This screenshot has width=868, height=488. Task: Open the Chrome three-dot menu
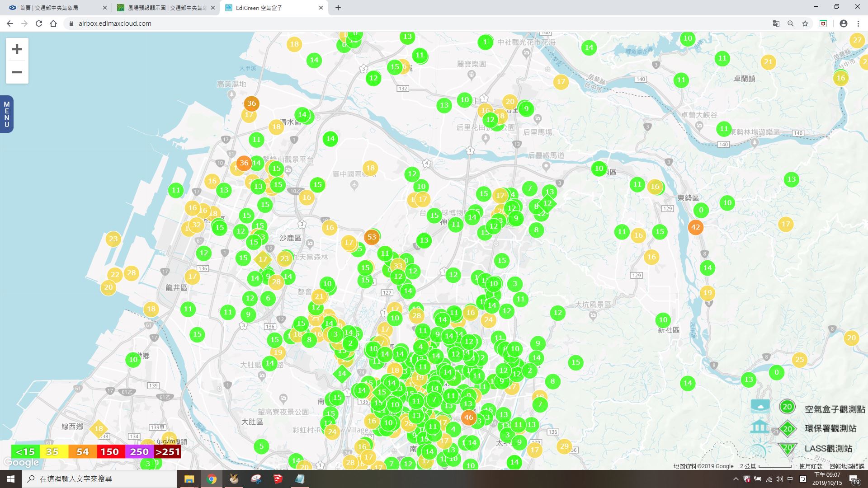pos(858,23)
